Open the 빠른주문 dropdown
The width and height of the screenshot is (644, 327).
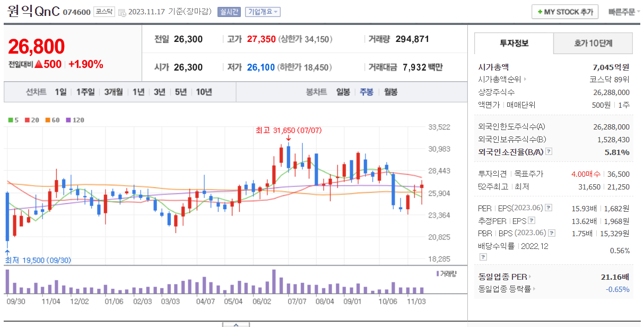click(x=625, y=12)
